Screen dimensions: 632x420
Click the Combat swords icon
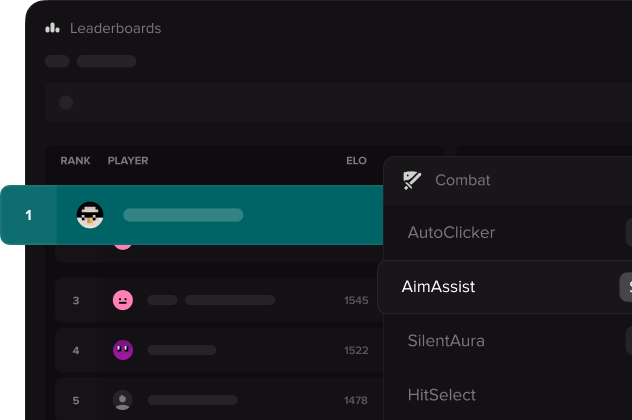[x=412, y=181]
